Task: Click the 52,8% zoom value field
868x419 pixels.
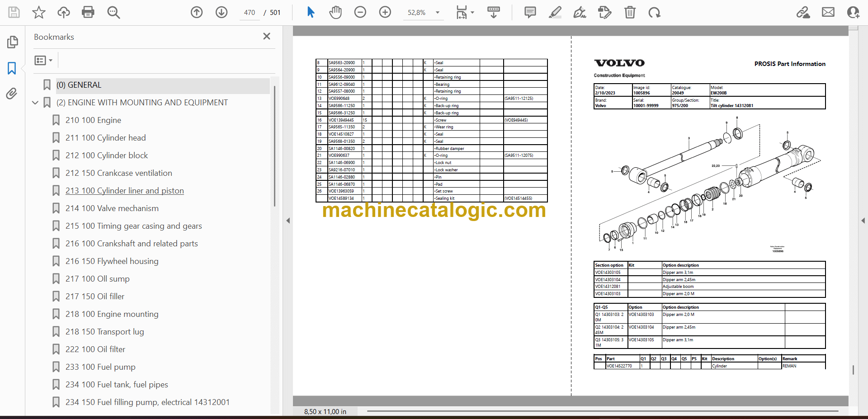Action: (416, 13)
